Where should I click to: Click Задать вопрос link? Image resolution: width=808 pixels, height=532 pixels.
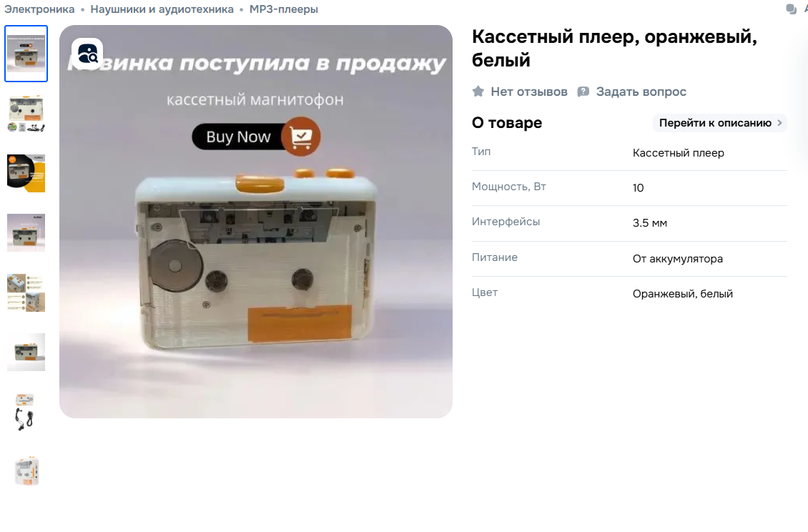pyautogui.click(x=641, y=92)
